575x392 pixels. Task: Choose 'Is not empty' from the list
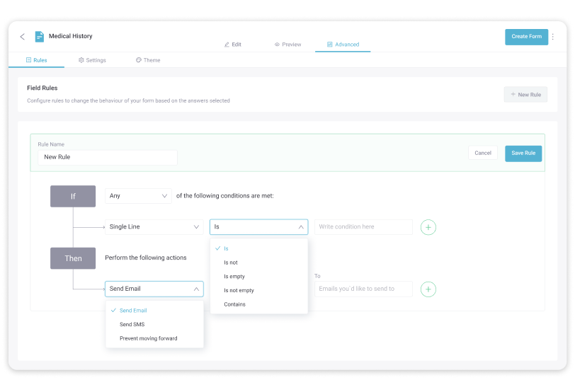pos(239,290)
